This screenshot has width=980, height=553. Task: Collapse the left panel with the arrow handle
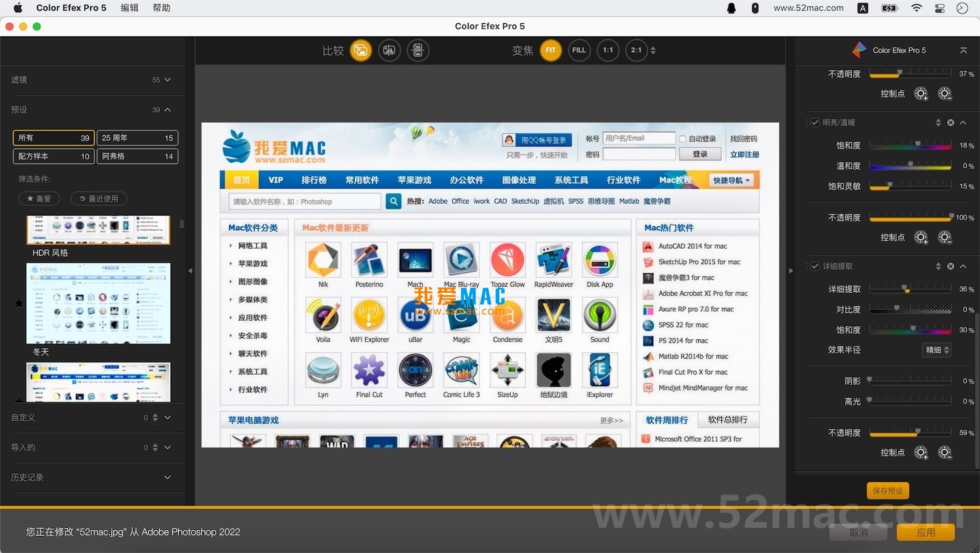tap(190, 271)
